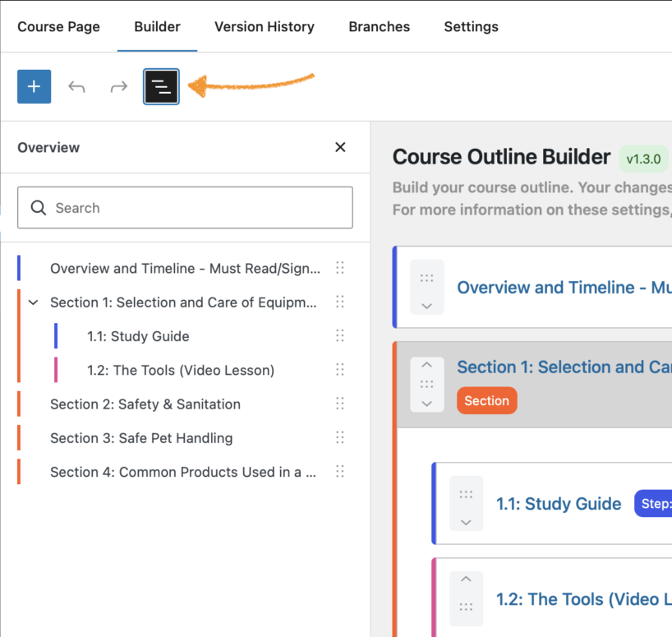The height and width of the screenshot is (637, 672).
Task: Click the magnifier icon in Search box
Action: click(38, 208)
